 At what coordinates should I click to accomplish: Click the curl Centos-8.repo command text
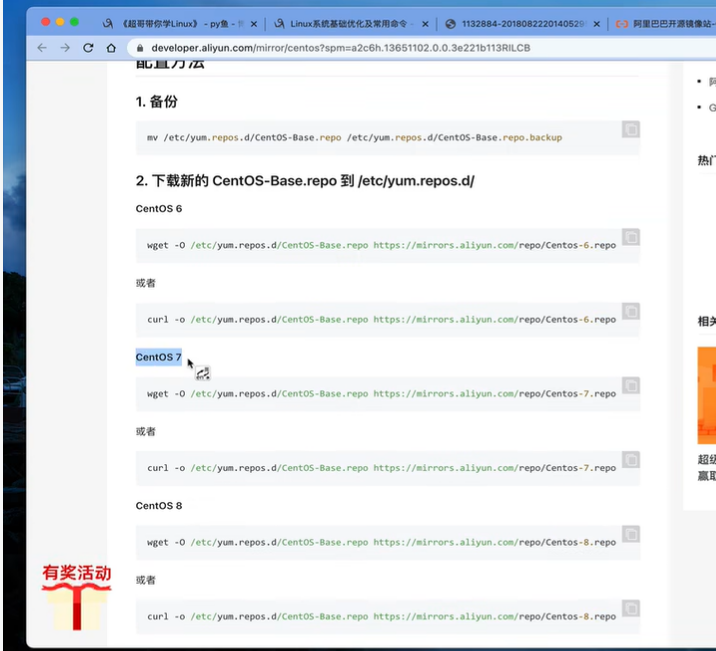click(x=381, y=616)
